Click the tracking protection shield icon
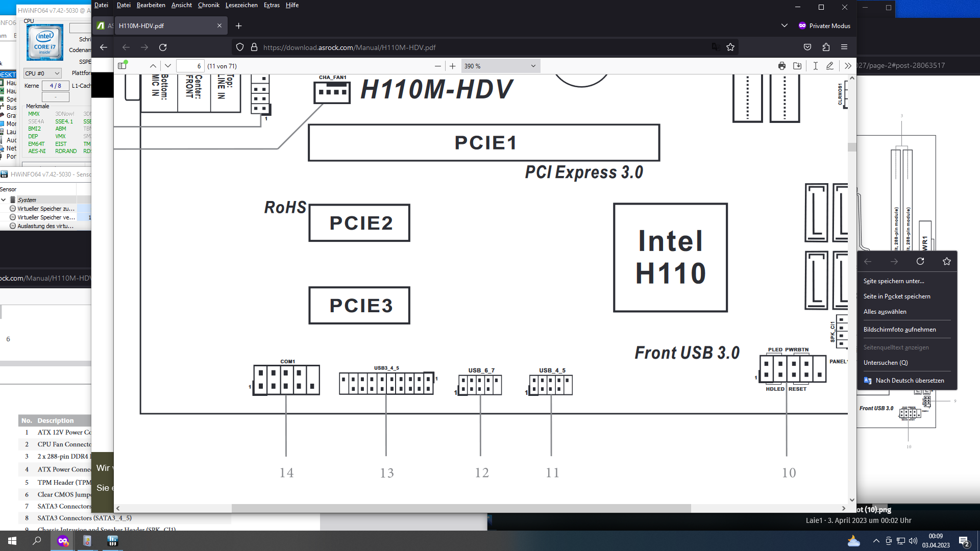The height and width of the screenshot is (551, 980). click(239, 47)
